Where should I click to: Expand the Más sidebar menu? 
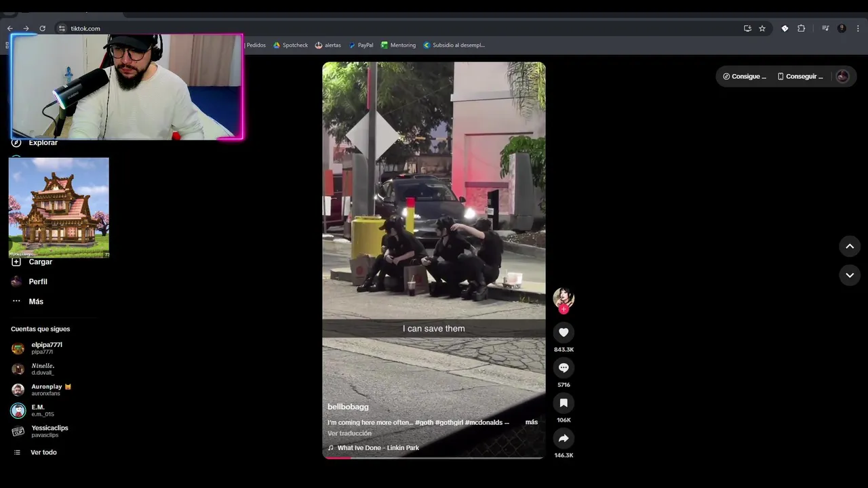[28, 302]
